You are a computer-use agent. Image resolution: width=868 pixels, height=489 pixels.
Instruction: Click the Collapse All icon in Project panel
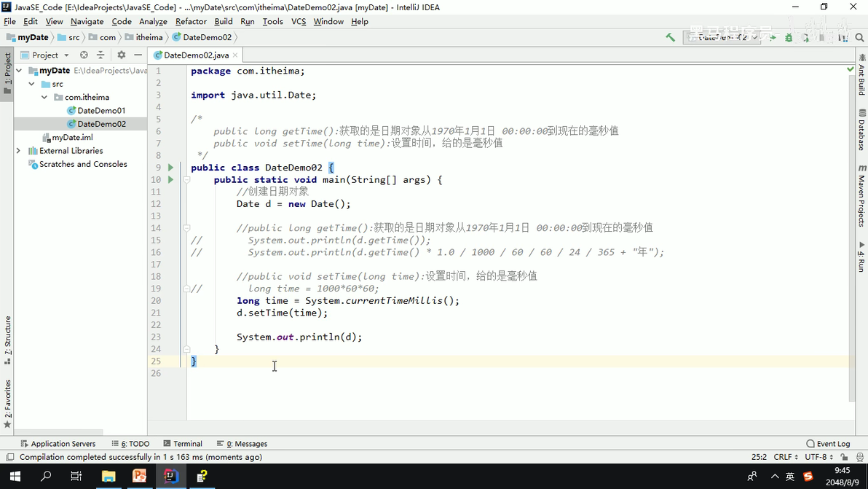click(100, 55)
